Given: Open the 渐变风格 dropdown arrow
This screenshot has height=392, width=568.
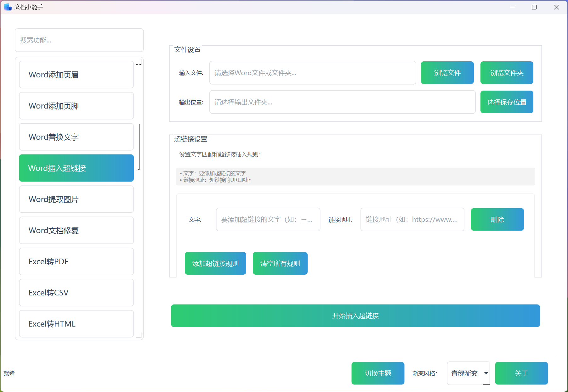Looking at the screenshot, I should click(486, 373).
